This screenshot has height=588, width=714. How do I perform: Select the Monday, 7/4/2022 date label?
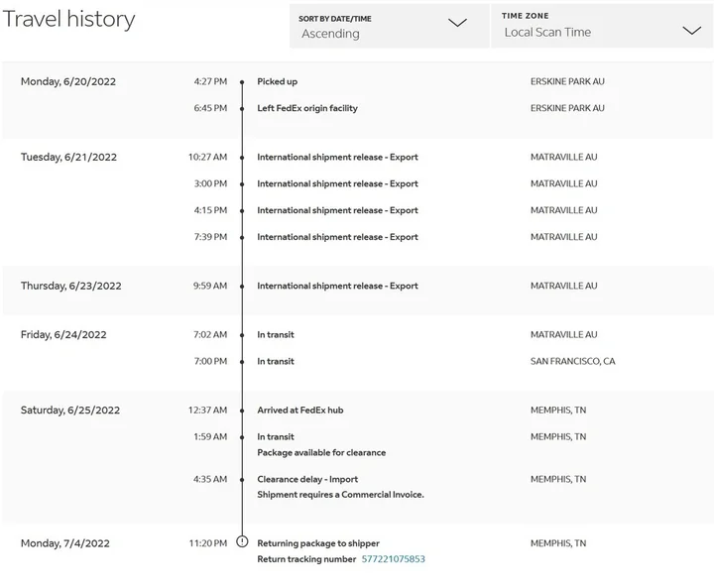click(x=65, y=543)
